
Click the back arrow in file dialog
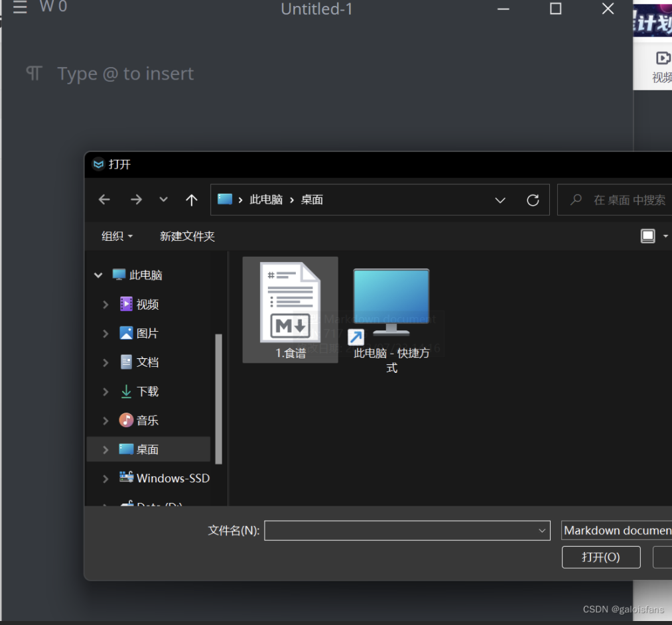tap(104, 200)
